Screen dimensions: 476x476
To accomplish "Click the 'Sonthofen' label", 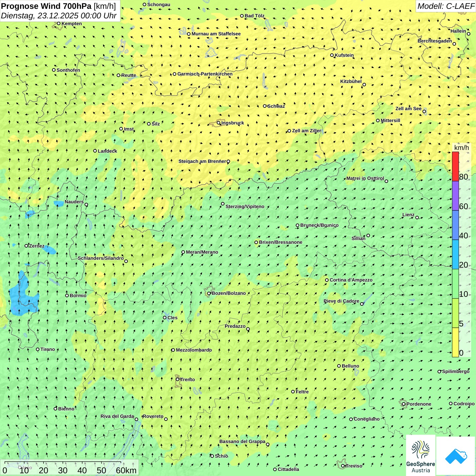I will pos(68,70).
